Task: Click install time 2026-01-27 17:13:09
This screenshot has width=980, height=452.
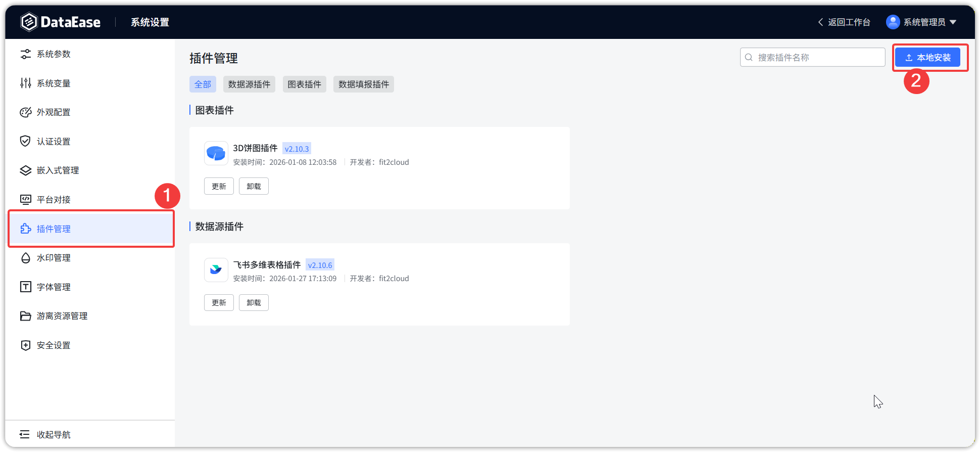Action: [303, 279]
